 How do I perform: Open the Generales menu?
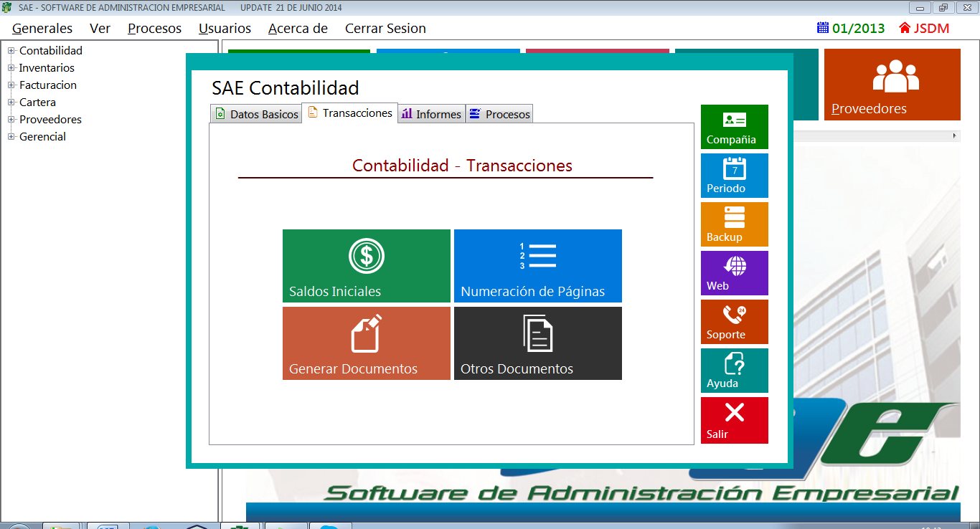[42, 29]
